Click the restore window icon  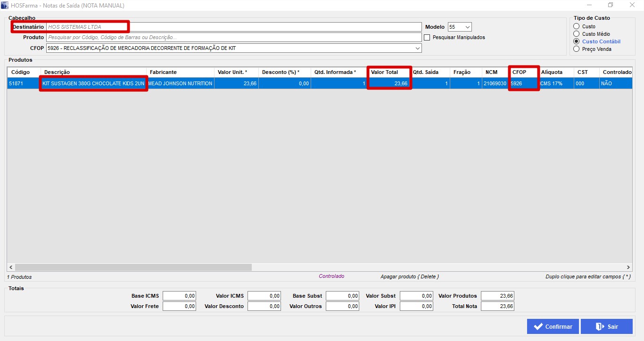coord(611,5)
